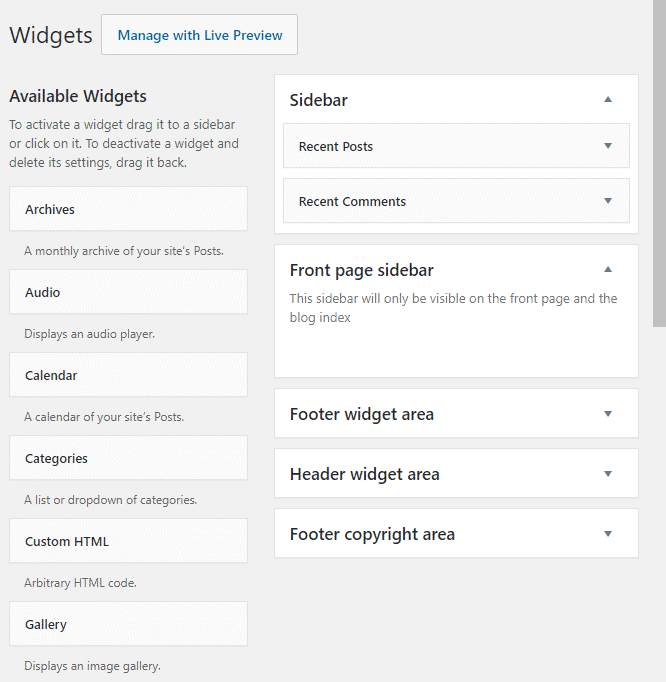Select the Custom HTML widget
666x682 pixels.
point(128,541)
